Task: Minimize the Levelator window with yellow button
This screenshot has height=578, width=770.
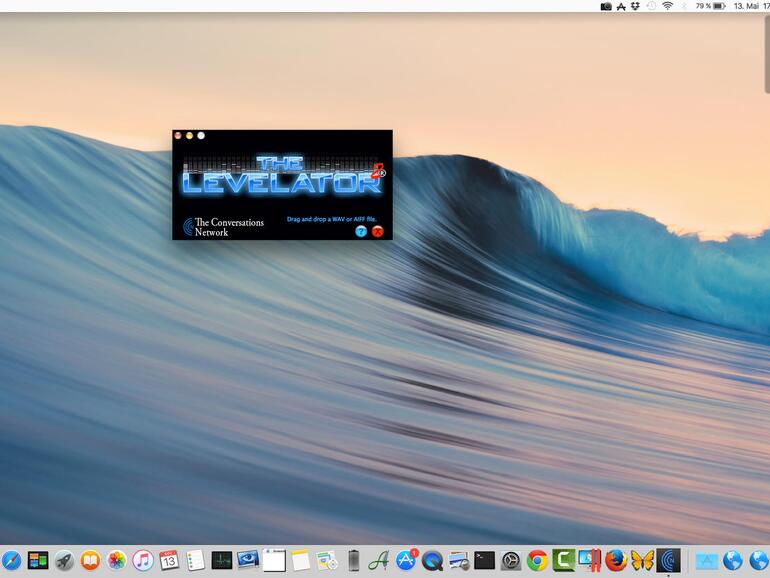Action: pos(189,135)
